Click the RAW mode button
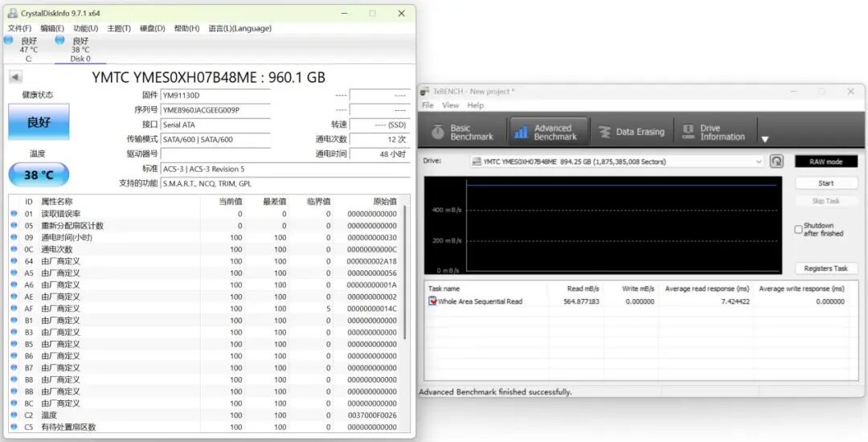Image resolution: width=868 pixels, height=442 pixels. 826,162
